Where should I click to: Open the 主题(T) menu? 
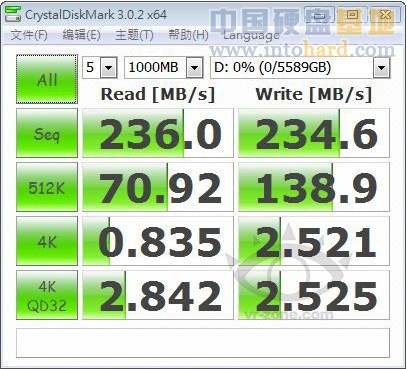(x=134, y=35)
